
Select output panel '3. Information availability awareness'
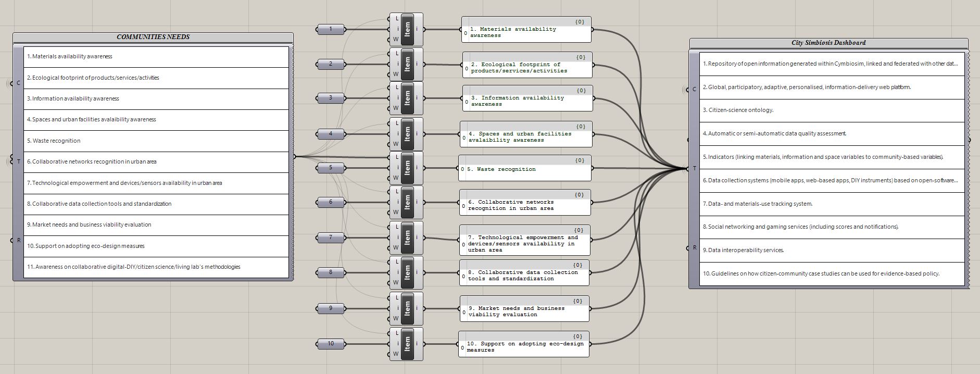pos(527,98)
